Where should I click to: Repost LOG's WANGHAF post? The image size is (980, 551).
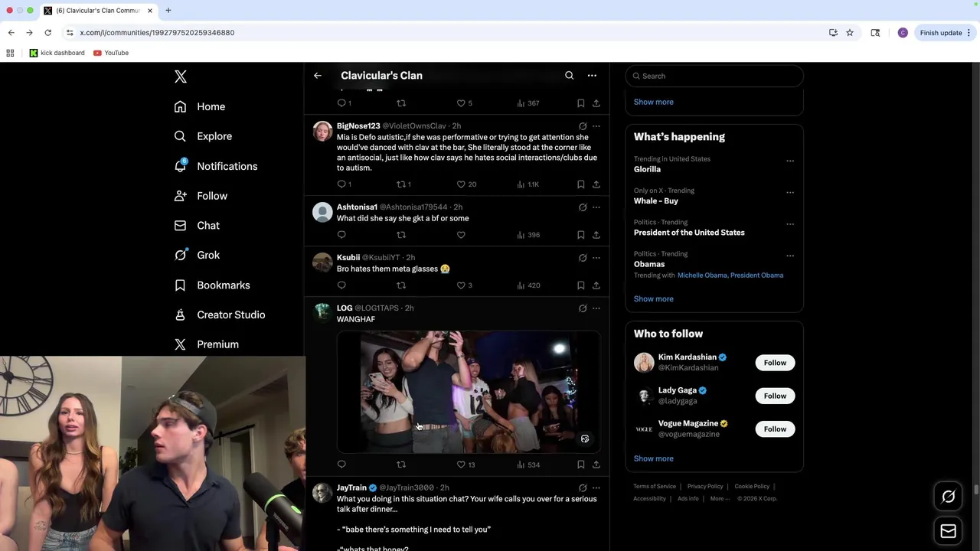[401, 465]
